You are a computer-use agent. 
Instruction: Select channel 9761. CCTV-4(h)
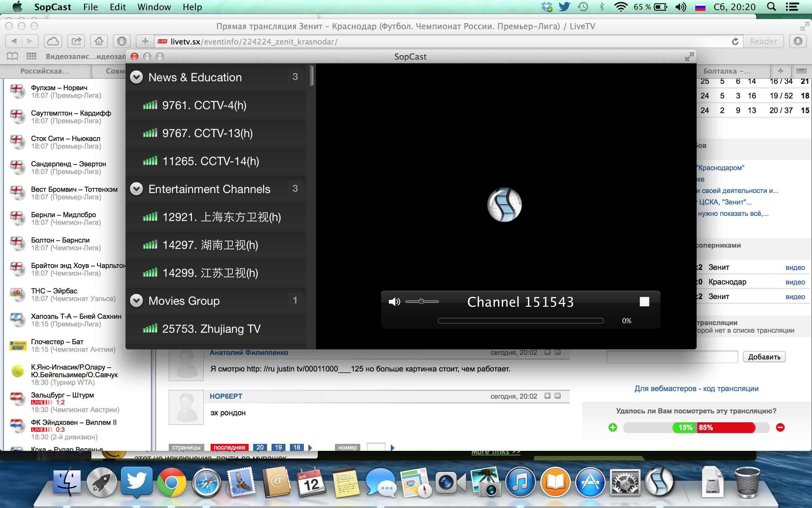coord(216,105)
